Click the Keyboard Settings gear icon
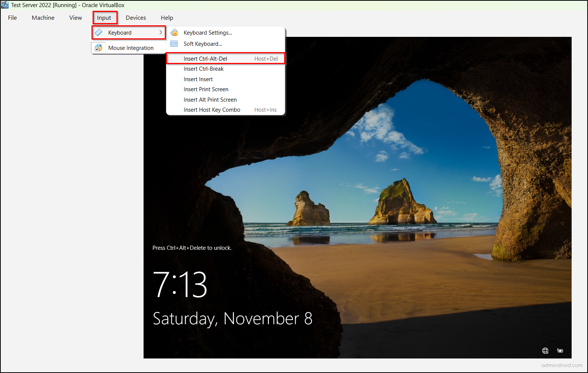 pos(174,33)
